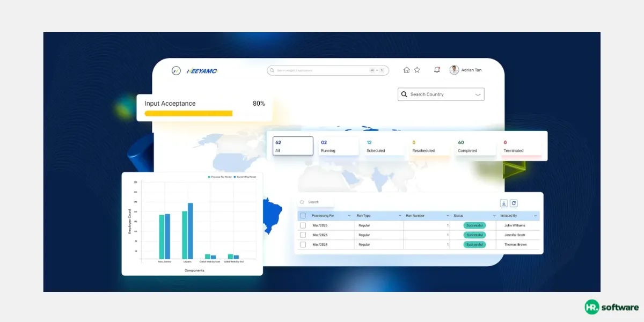Click the Run Number column header text

415,216
